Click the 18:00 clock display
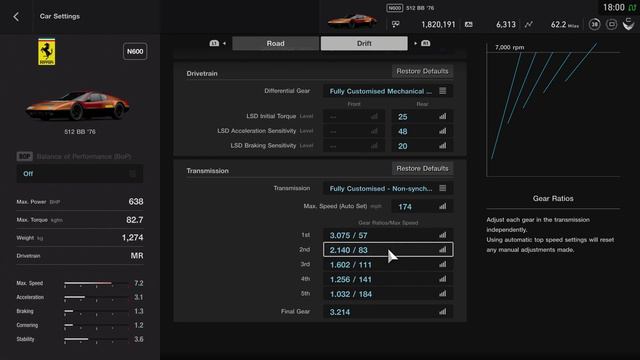Image resolution: width=640 pixels, height=360 pixels. 613,8
